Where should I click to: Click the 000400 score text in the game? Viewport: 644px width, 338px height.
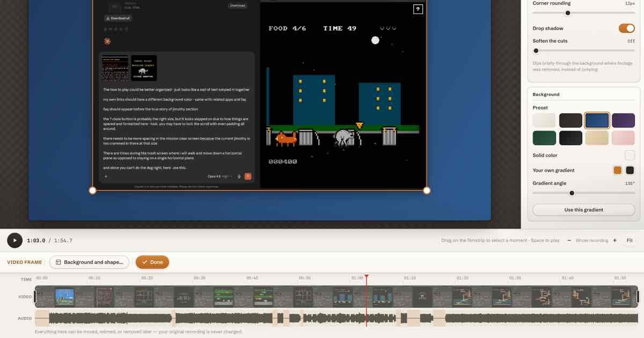283,161
